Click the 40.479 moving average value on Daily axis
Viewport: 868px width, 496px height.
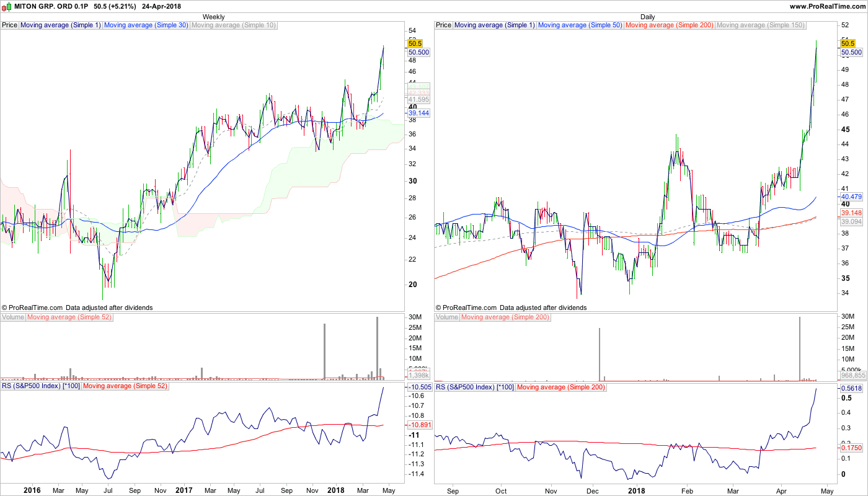851,197
